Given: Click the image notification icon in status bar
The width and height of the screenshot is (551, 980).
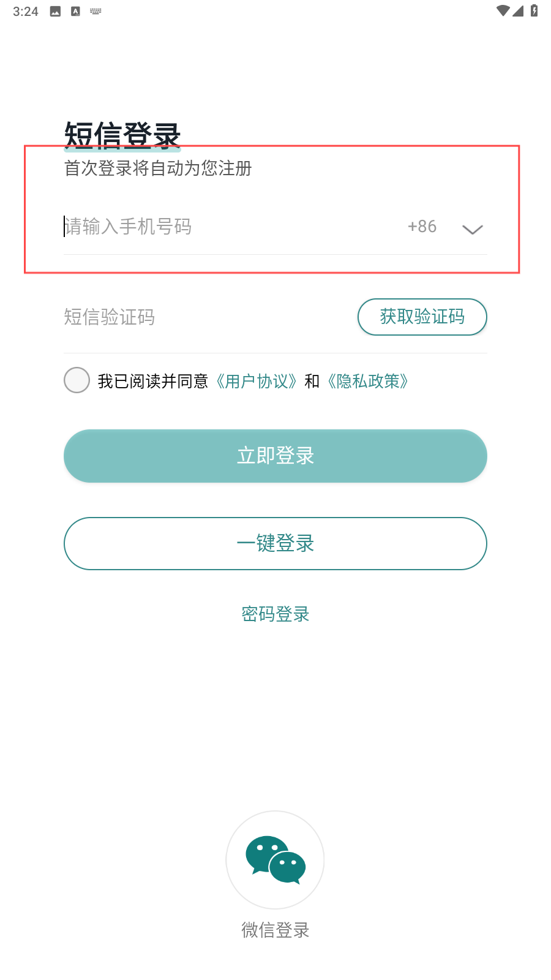Looking at the screenshot, I should click(55, 11).
